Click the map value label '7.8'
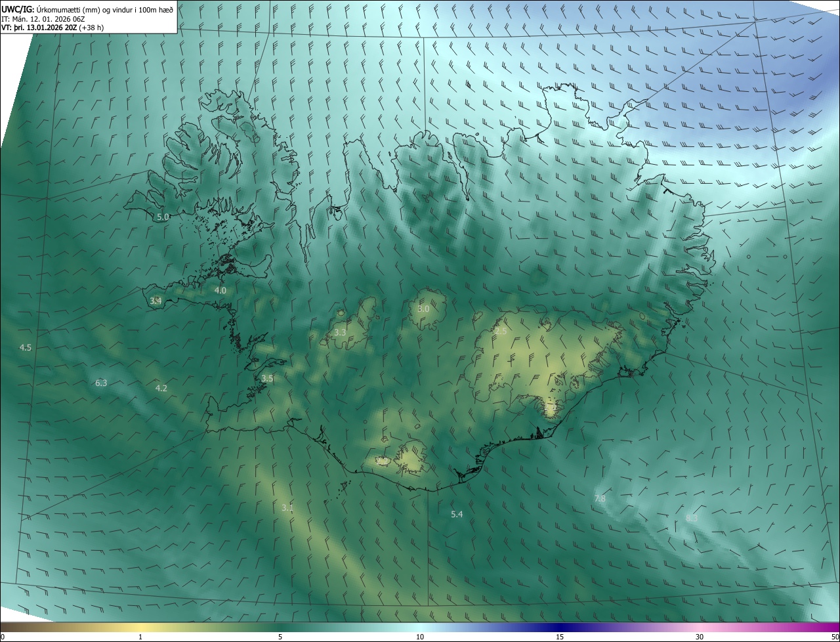Screen dimensions: 840x642 [600, 499]
